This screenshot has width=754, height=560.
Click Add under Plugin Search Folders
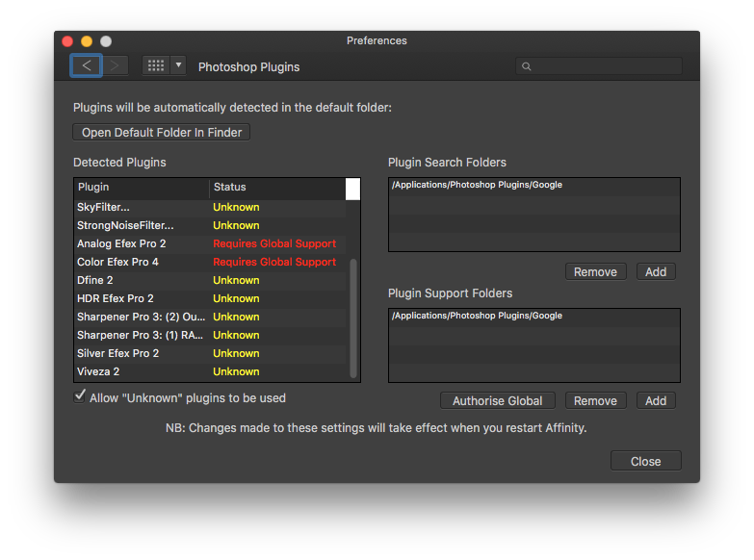coord(656,271)
